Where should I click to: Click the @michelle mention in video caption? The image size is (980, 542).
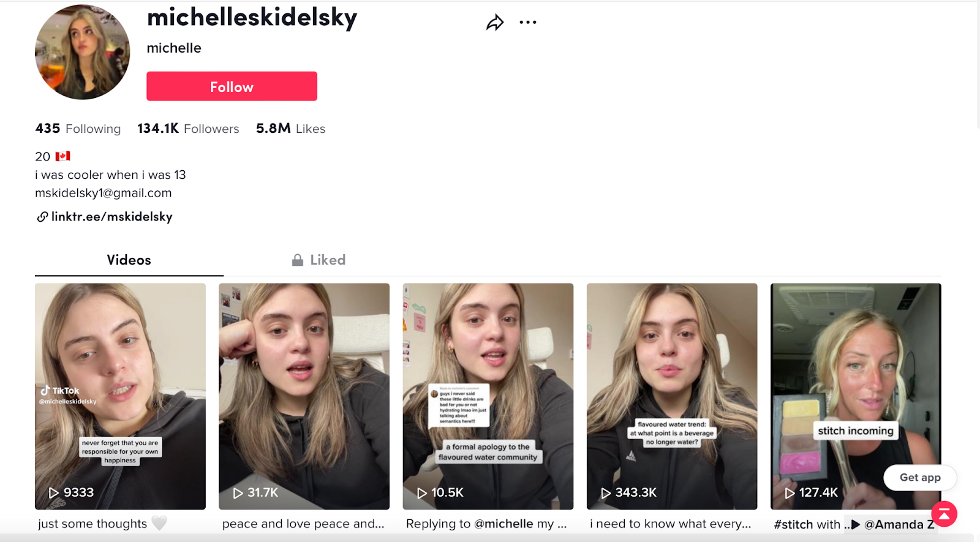pyautogui.click(x=503, y=524)
